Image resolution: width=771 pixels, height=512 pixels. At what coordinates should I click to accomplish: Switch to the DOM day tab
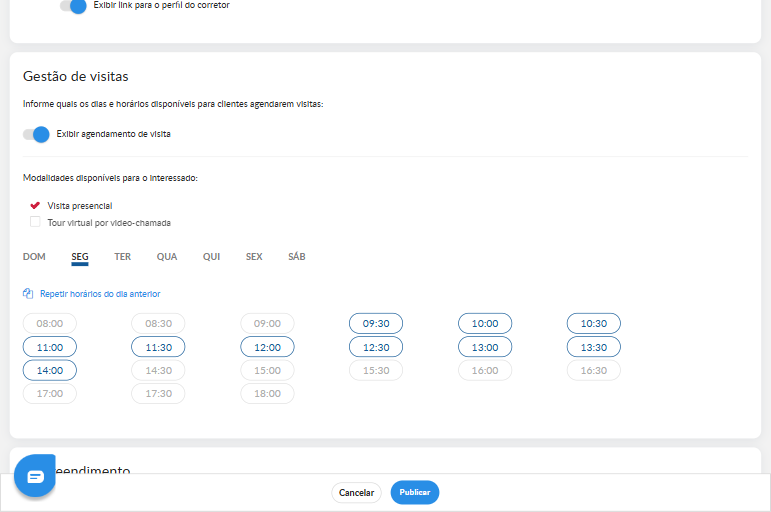coord(34,257)
